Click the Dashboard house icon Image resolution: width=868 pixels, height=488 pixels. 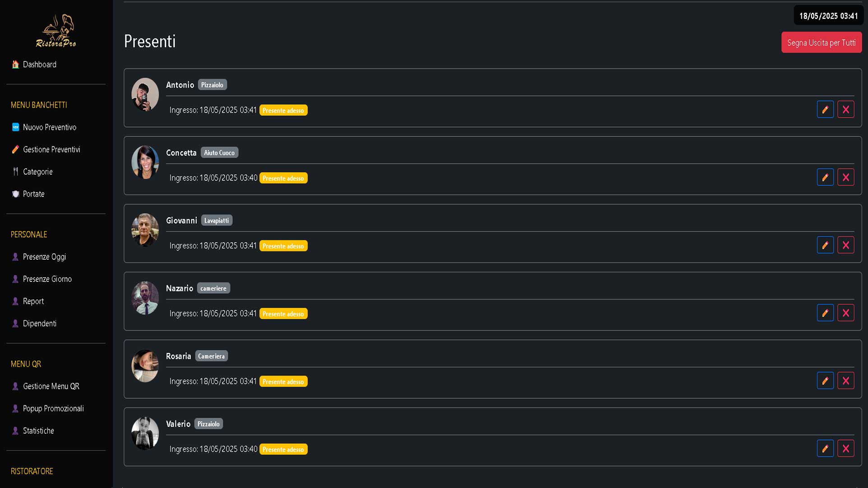(x=15, y=64)
